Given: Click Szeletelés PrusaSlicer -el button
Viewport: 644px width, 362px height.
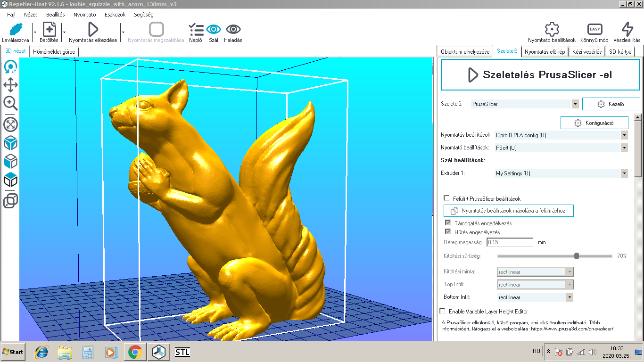Looking at the screenshot, I should point(540,74).
